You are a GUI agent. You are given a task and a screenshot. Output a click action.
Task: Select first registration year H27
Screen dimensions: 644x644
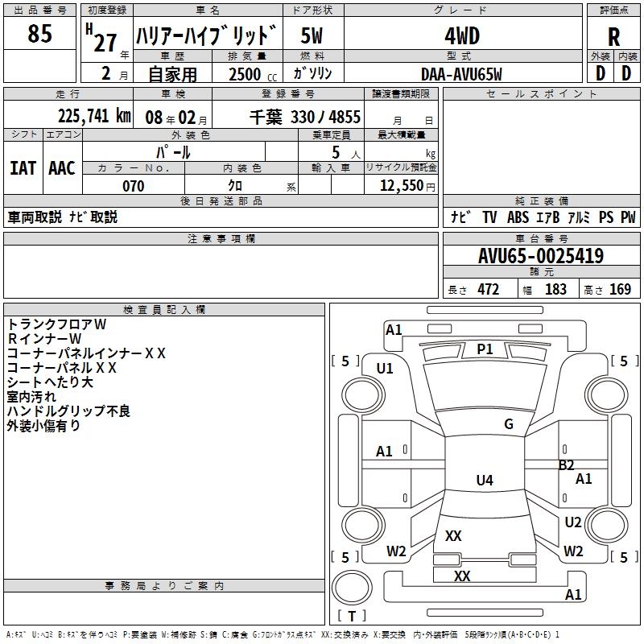coord(101,38)
